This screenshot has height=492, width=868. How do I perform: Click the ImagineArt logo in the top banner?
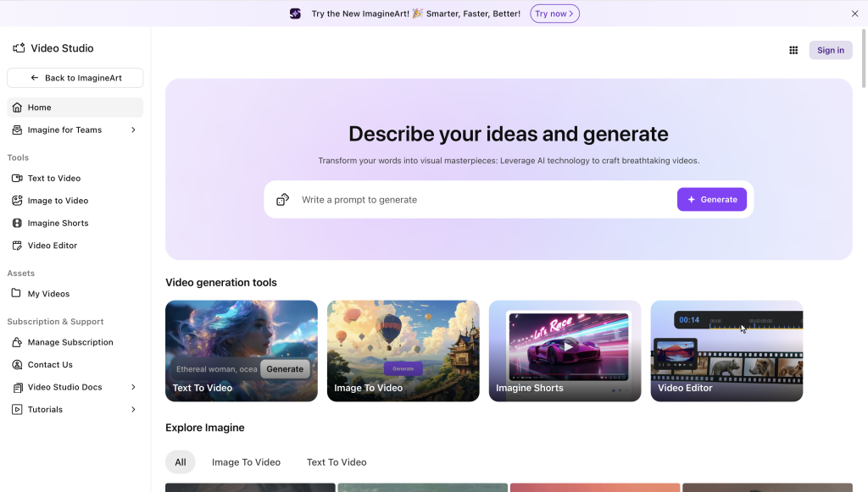click(x=295, y=14)
